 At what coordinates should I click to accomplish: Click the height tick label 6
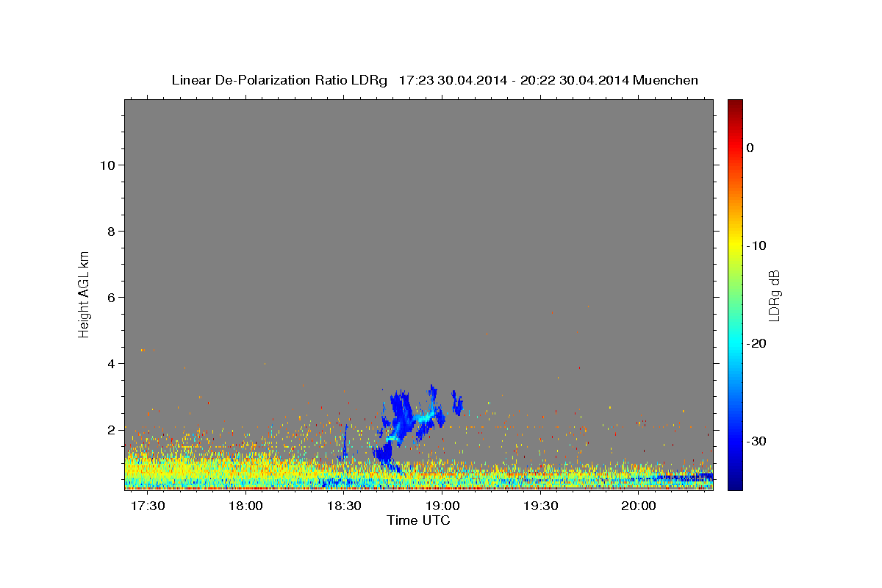tap(112, 298)
